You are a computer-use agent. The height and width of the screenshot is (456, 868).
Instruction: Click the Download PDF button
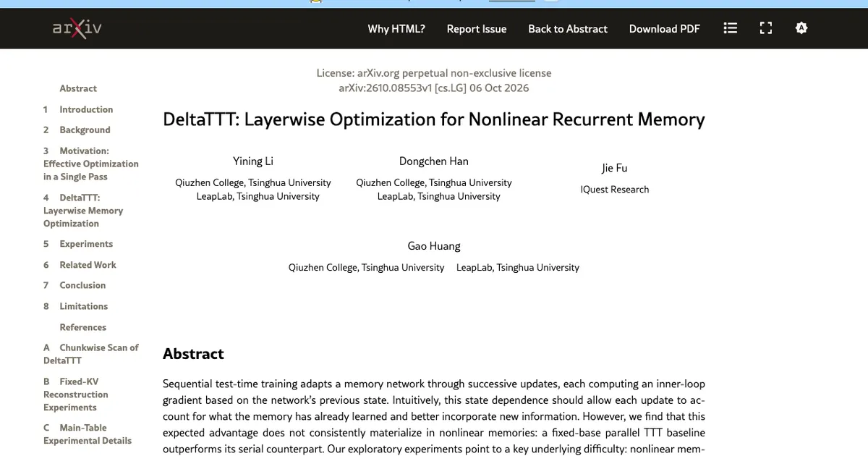[x=665, y=29]
